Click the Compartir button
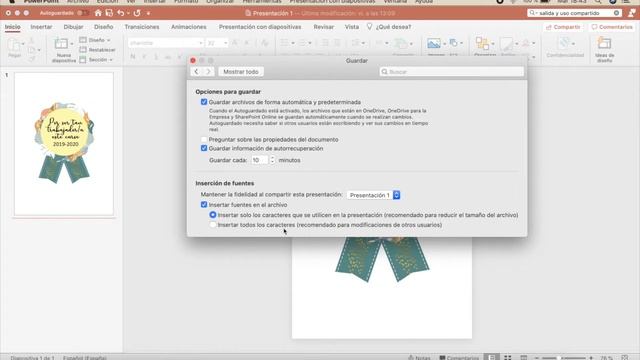 pyautogui.click(x=563, y=27)
